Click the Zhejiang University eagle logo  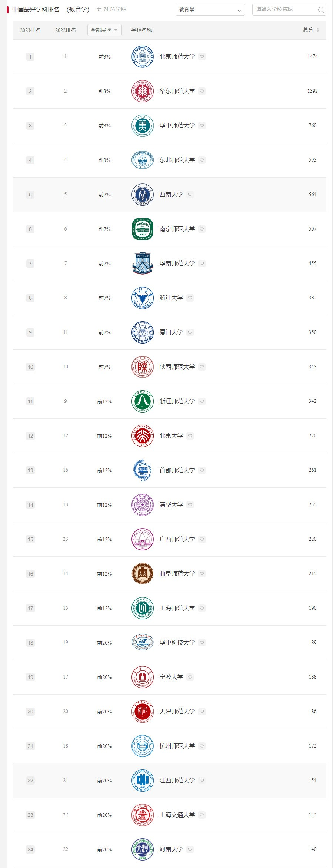(143, 298)
